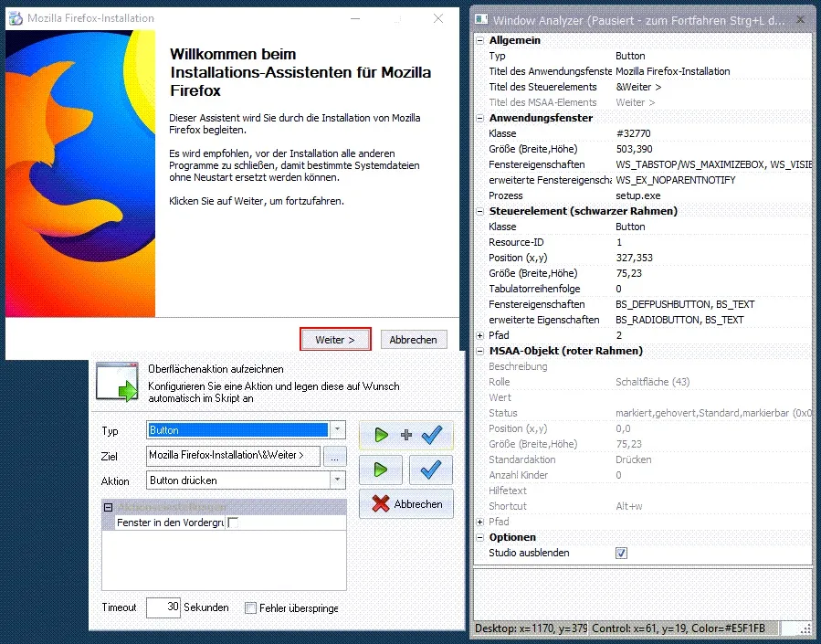Click the Window Analyzer title bar icon
This screenshot has width=821, height=644.
(x=481, y=20)
